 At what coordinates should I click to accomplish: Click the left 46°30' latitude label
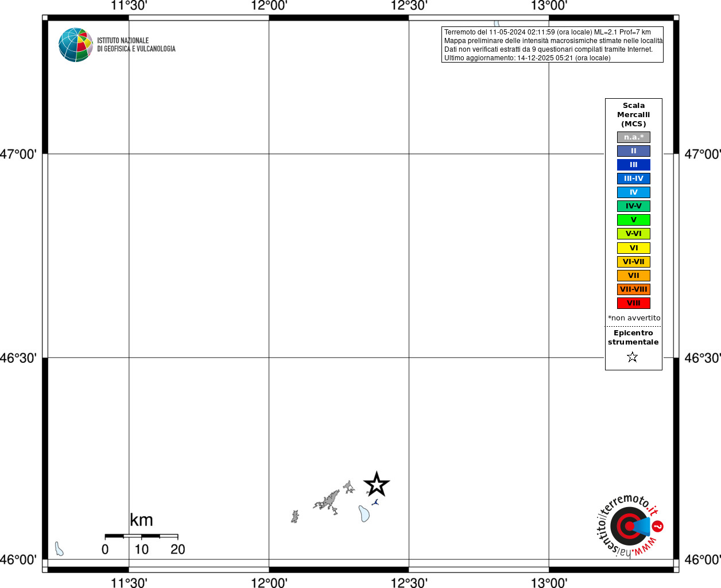coord(18,358)
